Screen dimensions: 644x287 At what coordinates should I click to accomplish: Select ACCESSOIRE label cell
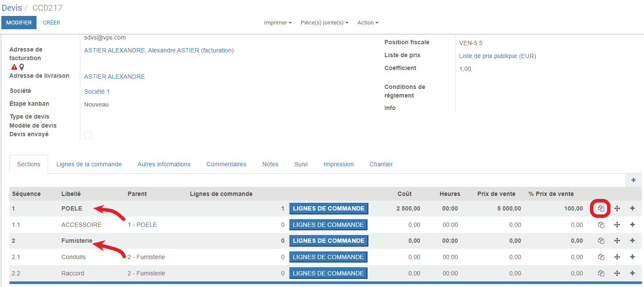pyautogui.click(x=82, y=225)
